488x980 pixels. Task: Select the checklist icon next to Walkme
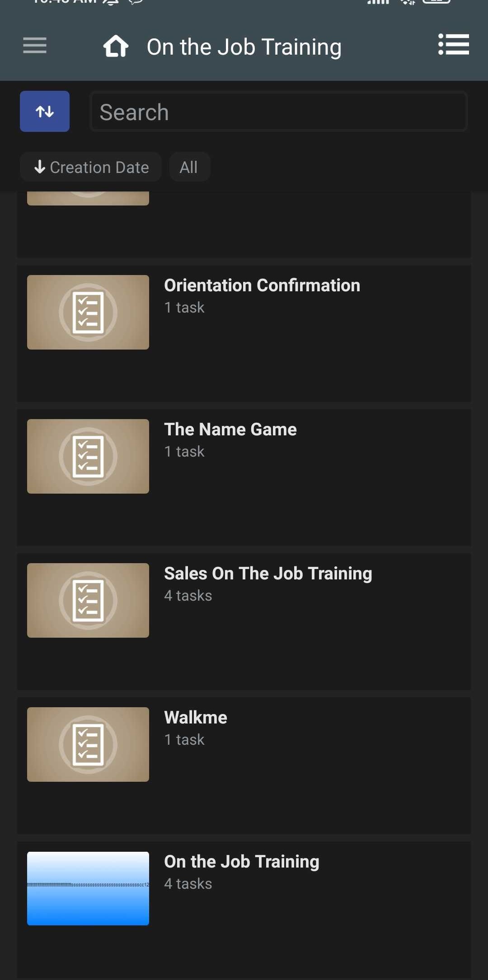click(88, 744)
